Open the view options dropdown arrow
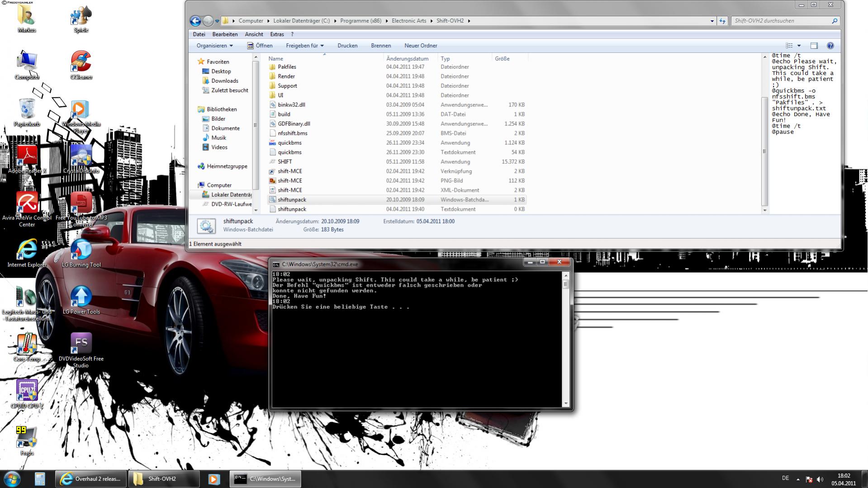Image resolution: width=868 pixels, height=488 pixels. 799,46
